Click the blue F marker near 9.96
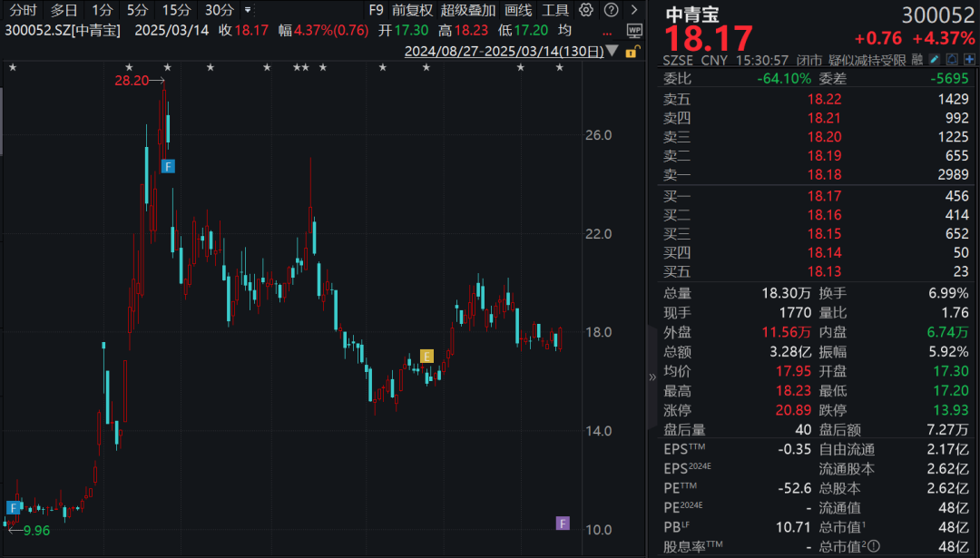This screenshot has height=558, width=980. click(13, 508)
